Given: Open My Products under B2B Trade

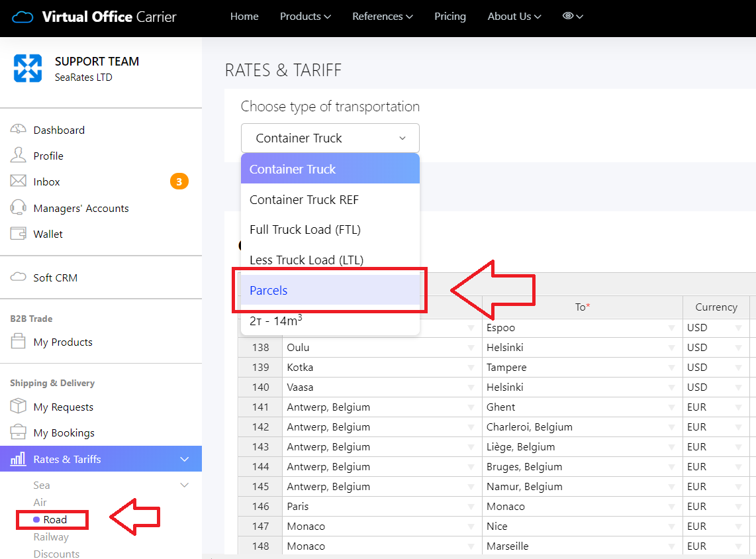Looking at the screenshot, I should coord(63,342).
